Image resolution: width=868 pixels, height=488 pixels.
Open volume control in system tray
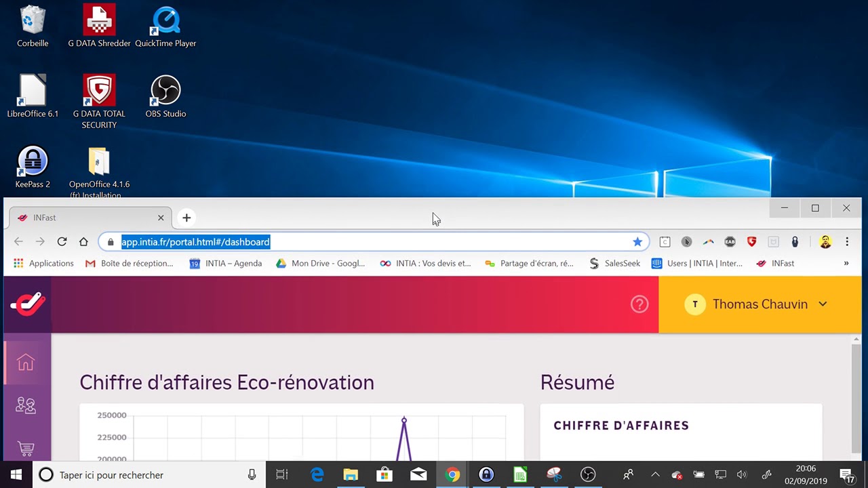[x=742, y=475]
